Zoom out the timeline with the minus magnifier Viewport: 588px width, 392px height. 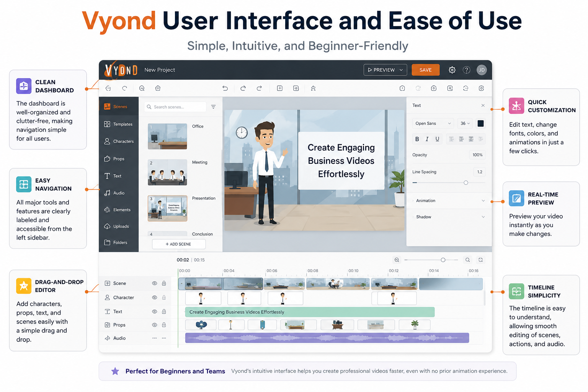click(x=397, y=260)
